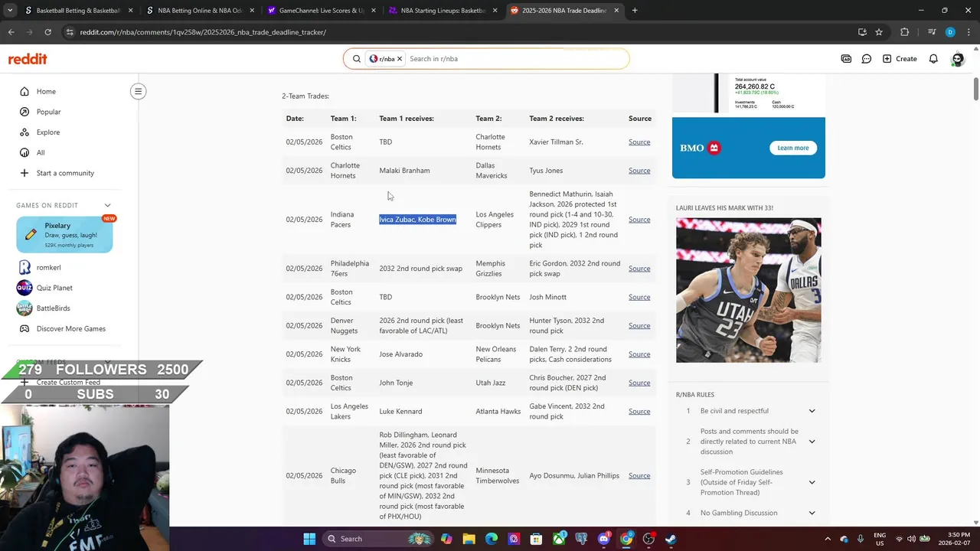Open Discover More Games

(x=70, y=328)
